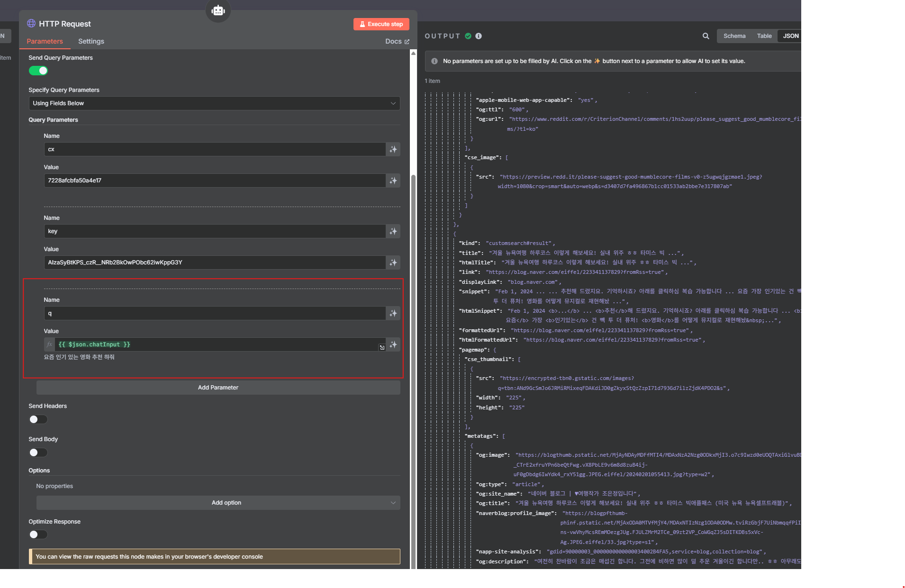Click the 7228afcbfa50a4e17 value field
Screen dimensions: 905x588
215,181
